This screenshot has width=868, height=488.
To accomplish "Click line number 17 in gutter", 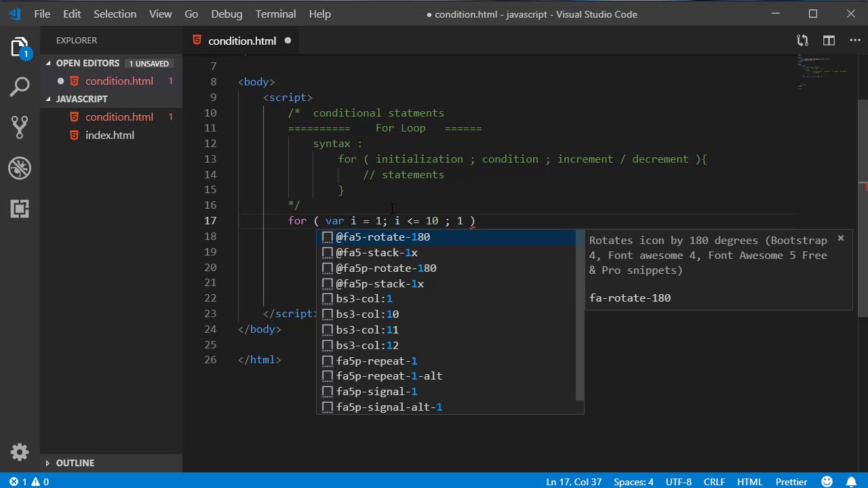I will (210, 221).
